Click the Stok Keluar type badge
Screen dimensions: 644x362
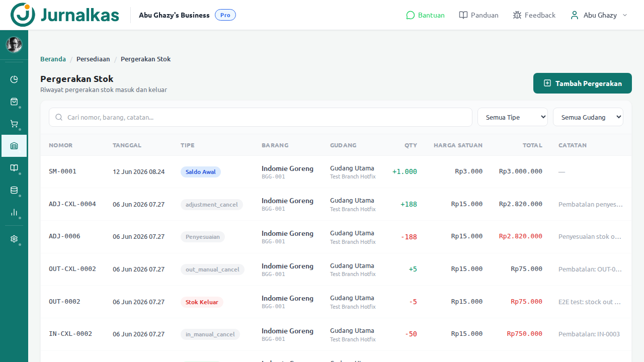click(202, 302)
